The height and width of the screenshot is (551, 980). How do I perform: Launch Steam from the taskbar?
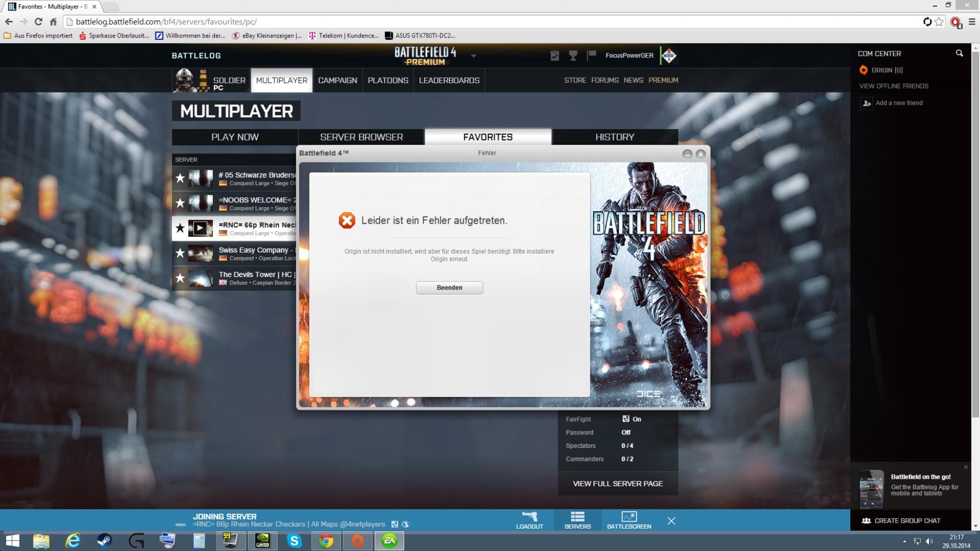pyautogui.click(x=104, y=541)
